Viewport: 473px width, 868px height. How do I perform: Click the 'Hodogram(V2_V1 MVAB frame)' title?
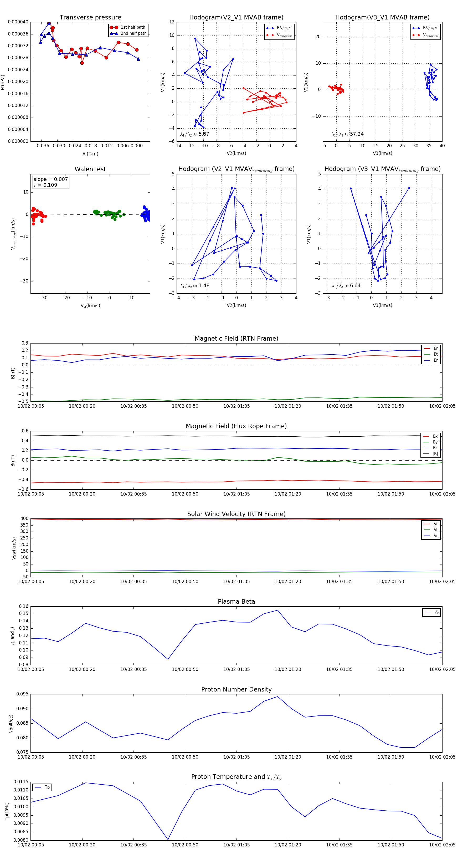coord(236,17)
